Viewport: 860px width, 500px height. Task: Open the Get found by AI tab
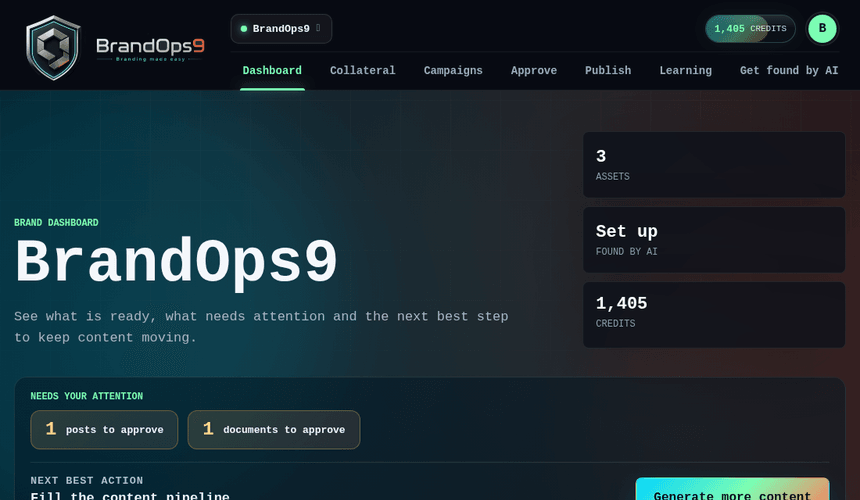pos(789,71)
